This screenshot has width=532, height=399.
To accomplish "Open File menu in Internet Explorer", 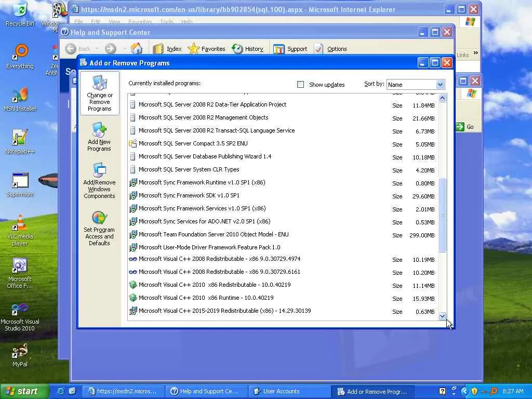I will (78, 22).
